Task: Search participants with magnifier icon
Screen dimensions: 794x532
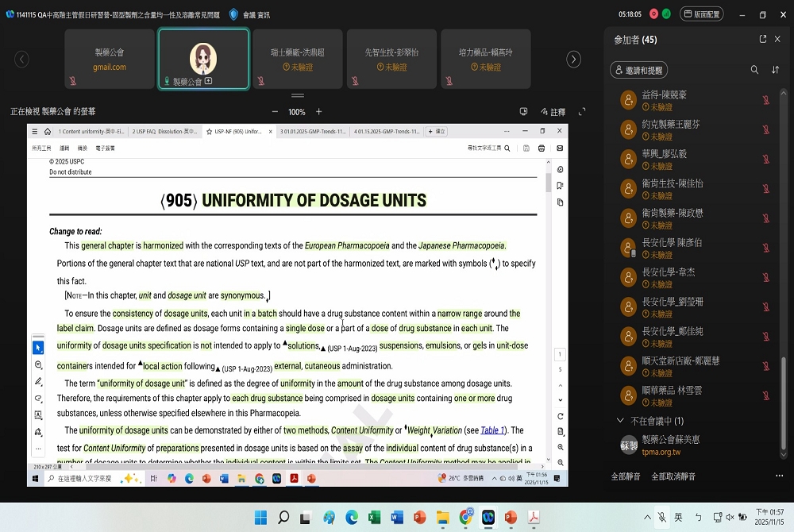Action: (754, 70)
